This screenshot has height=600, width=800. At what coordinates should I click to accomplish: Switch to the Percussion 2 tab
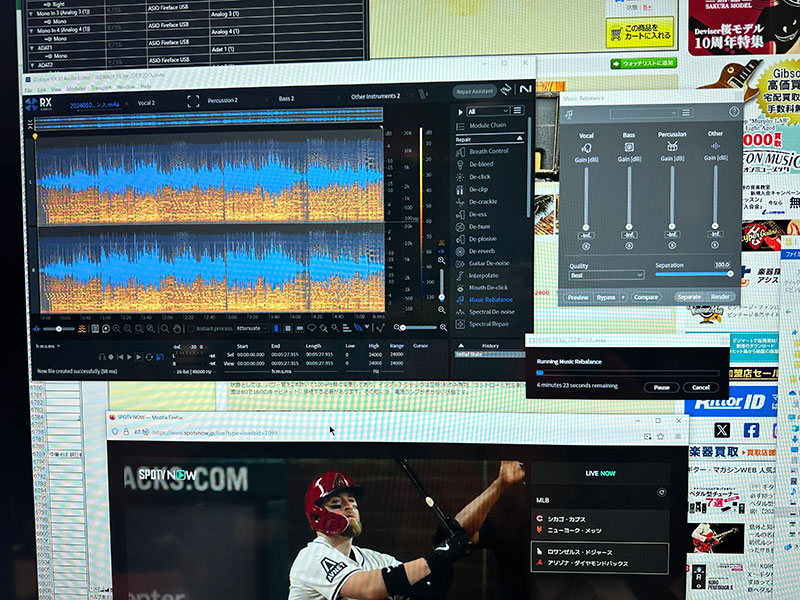pos(222,101)
